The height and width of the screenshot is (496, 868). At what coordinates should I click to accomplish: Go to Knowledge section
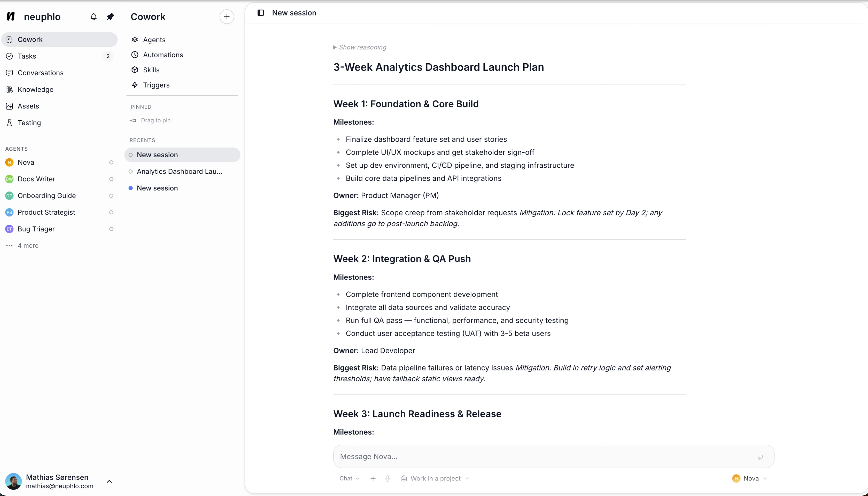[59, 90]
